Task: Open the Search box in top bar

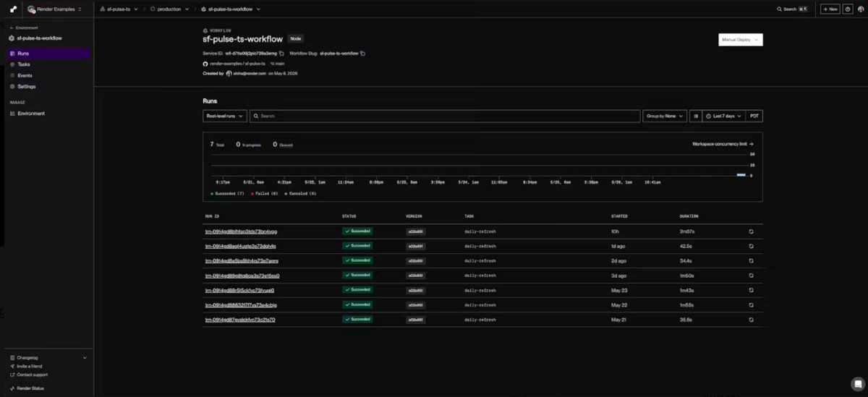Action: click(x=792, y=9)
